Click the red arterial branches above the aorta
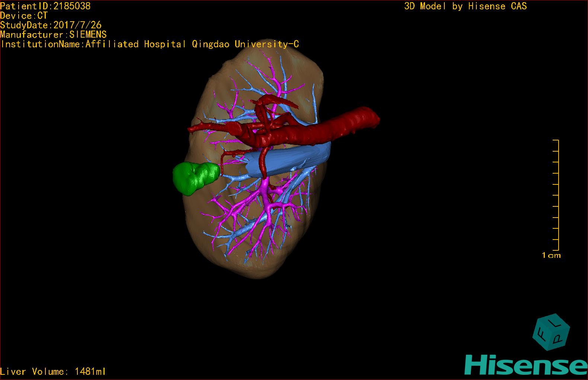 point(272,102)
